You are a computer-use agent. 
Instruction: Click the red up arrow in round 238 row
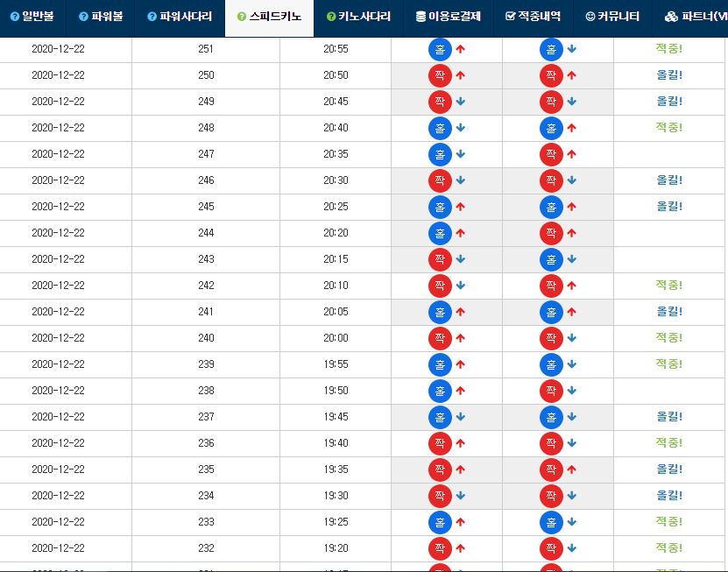(460, 391)
